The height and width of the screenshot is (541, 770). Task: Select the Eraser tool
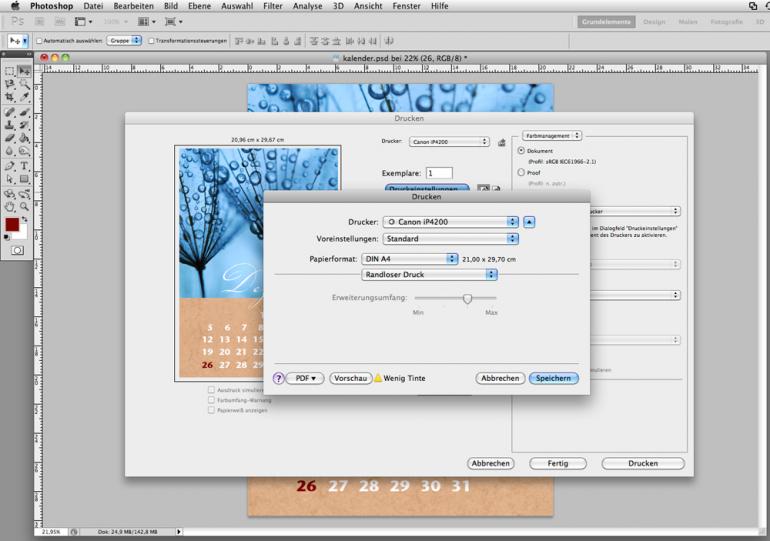tap(10, 138)
